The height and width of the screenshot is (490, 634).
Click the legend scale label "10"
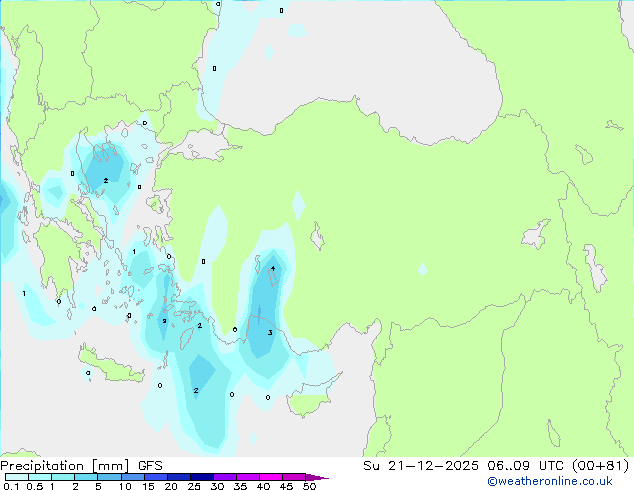125,486
